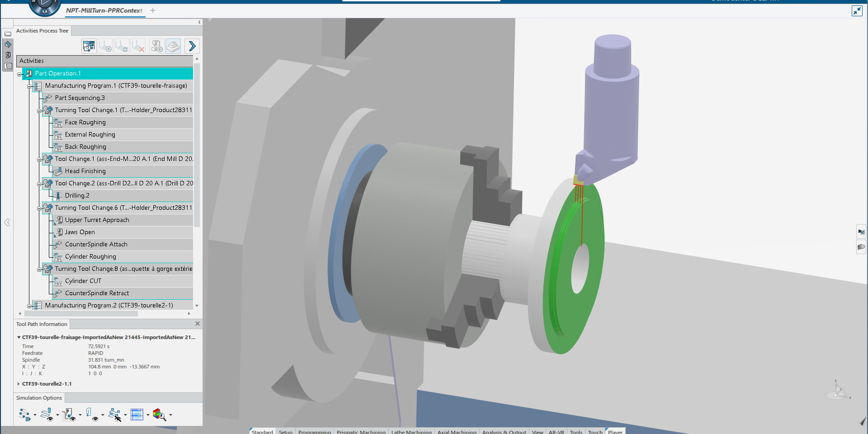Switch to the Lathe Machining tab
868x434 pixels.
(x=411, y=432)
